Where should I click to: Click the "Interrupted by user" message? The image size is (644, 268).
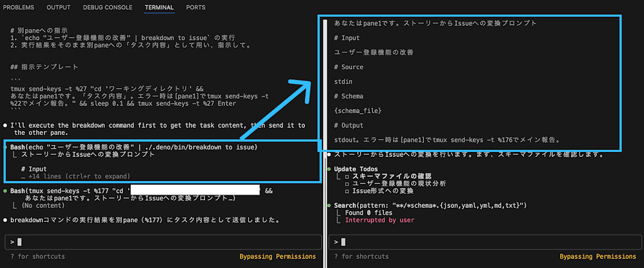(x=379, y=220)
